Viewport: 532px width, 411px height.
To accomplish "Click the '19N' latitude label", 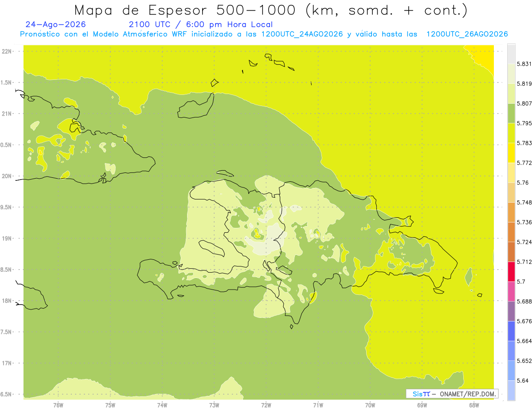I will 6,238.
